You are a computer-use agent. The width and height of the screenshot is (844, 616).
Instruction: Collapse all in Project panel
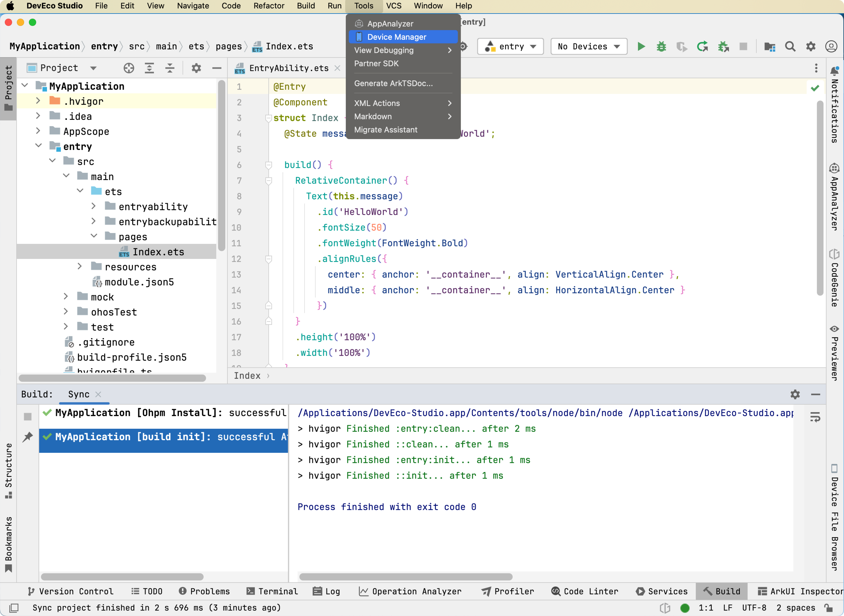pos(170,68)
